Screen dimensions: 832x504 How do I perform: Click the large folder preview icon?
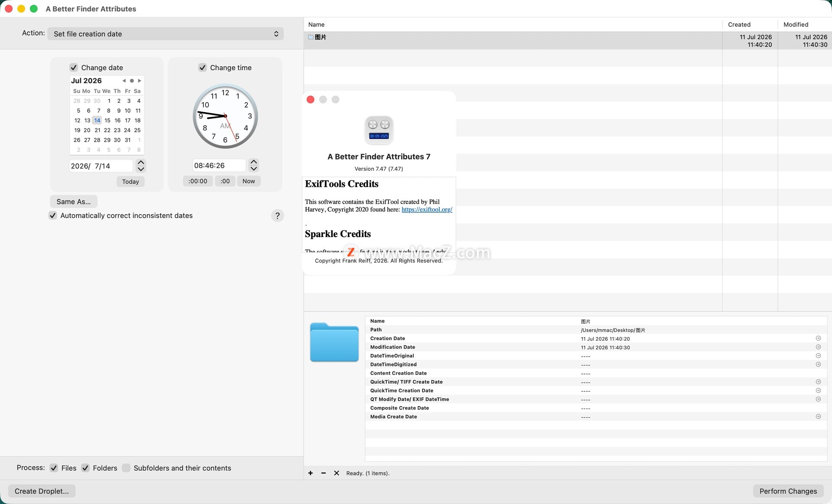point(334,342)
